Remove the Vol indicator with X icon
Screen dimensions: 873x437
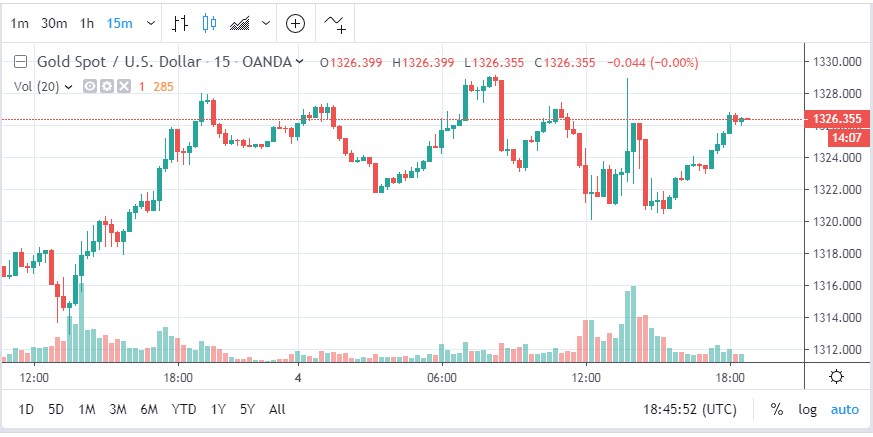pos(124,86)
